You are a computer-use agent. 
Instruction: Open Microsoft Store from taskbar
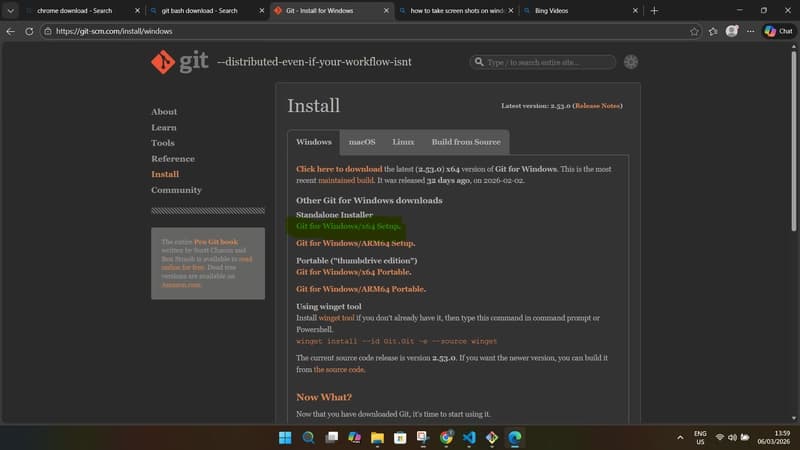(x=400, y=437)
